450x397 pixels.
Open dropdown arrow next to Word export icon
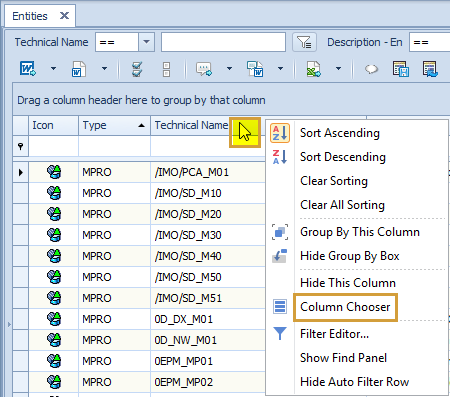(53, 69)
